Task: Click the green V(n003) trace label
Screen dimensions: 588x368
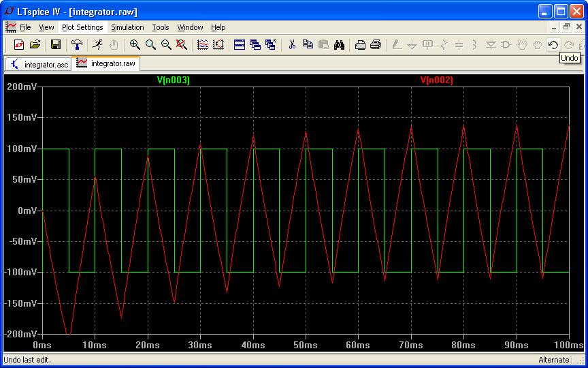Action: click(x=174, y=80)
